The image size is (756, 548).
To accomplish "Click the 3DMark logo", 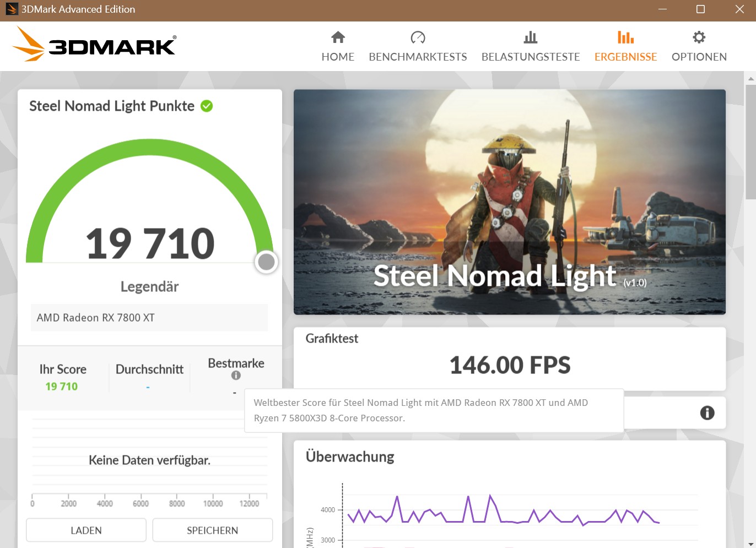I will coord(94,44).
